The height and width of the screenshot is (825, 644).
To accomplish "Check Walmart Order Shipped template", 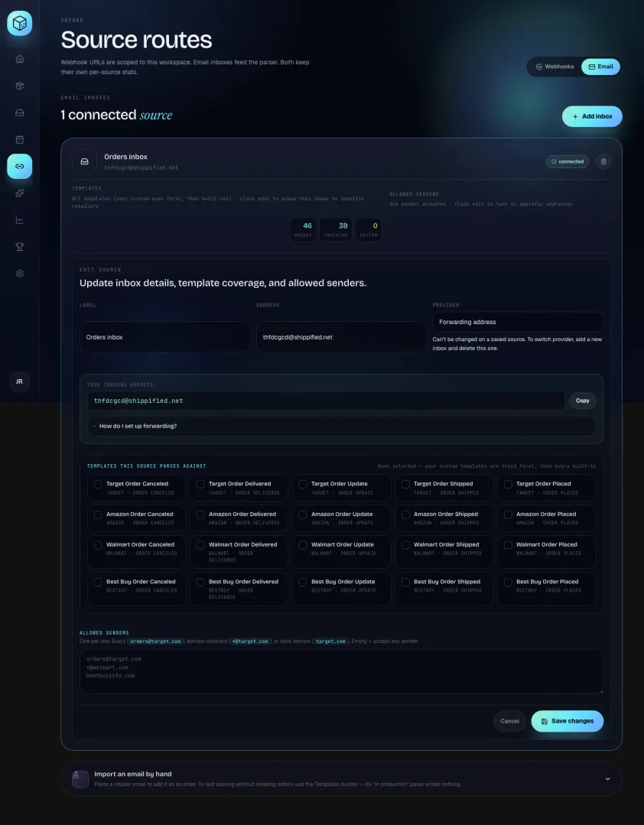I will coord(405,545).
